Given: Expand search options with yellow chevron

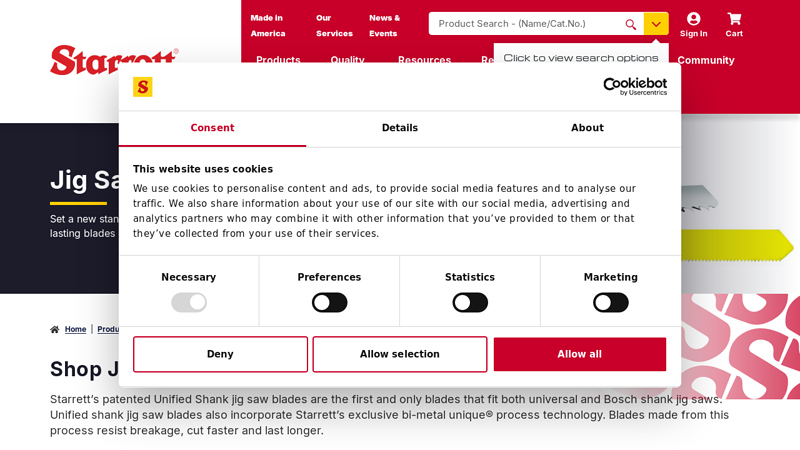Looking at the screenshot, I should [656, 24].
